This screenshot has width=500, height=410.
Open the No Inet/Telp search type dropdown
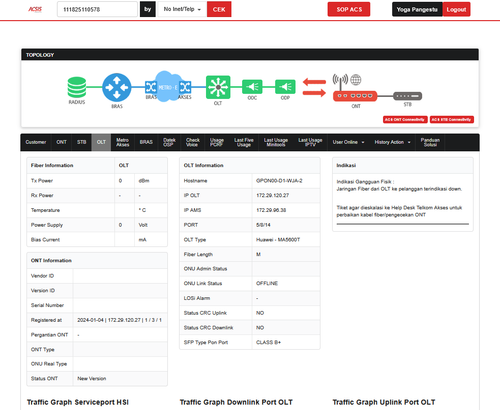(x=182, y=9)
